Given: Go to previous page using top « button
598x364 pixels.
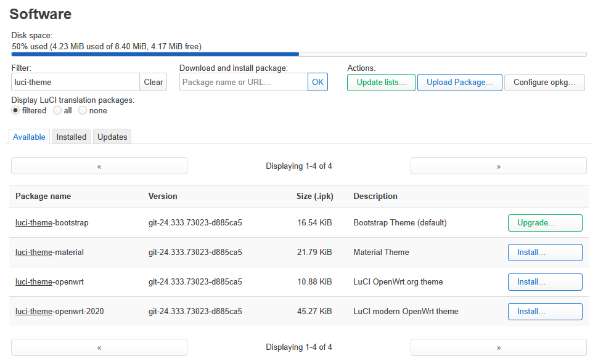Looking at the screenshot, I should 99,166.
